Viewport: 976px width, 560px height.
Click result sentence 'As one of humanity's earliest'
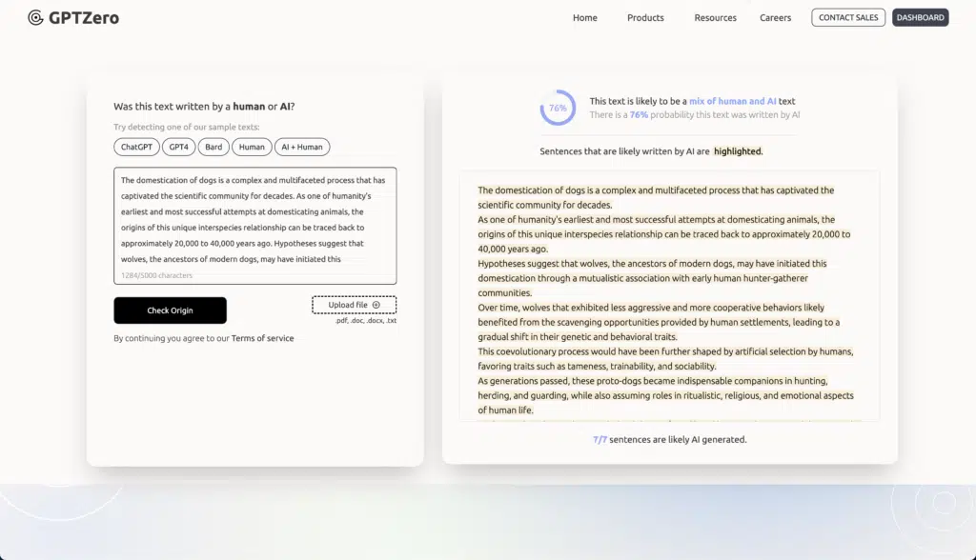664,234
